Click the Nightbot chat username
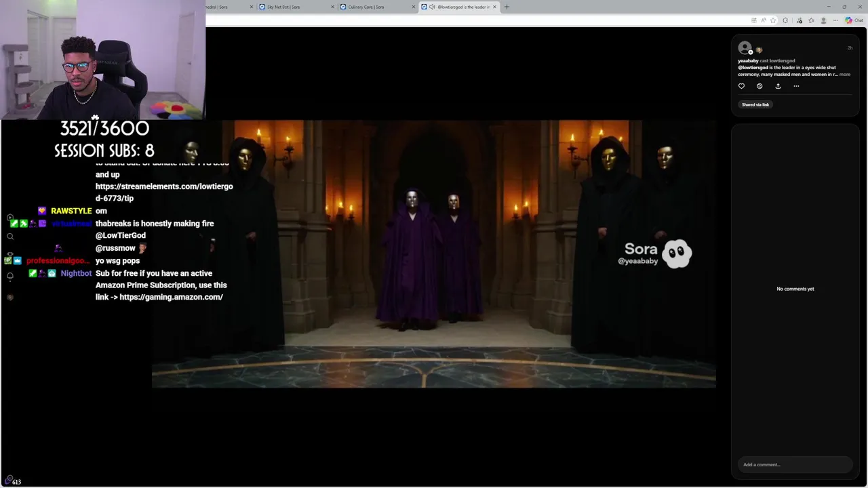This screenshot has width=868, height=488. [x=76, y=273]
